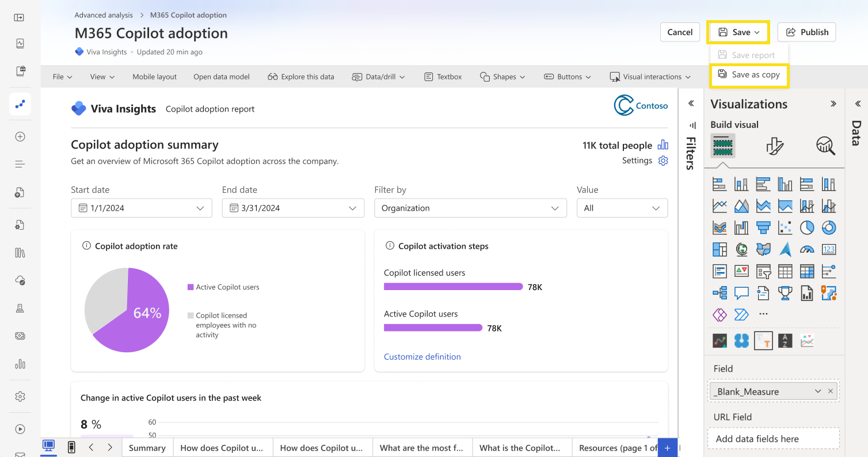Select the map visual with globe icon
The height and width of the screenshot is (457, 868).
[741, 249]
